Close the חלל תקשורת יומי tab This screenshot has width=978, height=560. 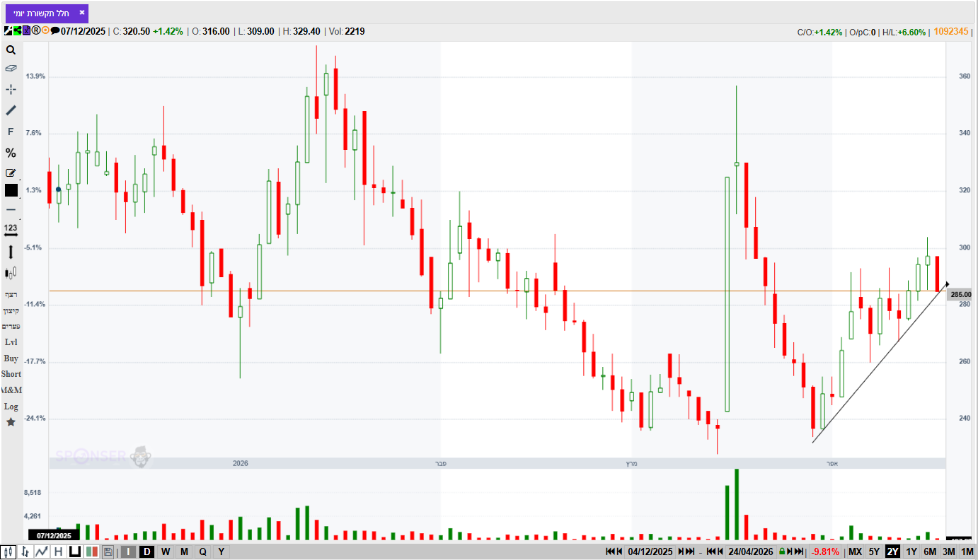pos(81,12)
